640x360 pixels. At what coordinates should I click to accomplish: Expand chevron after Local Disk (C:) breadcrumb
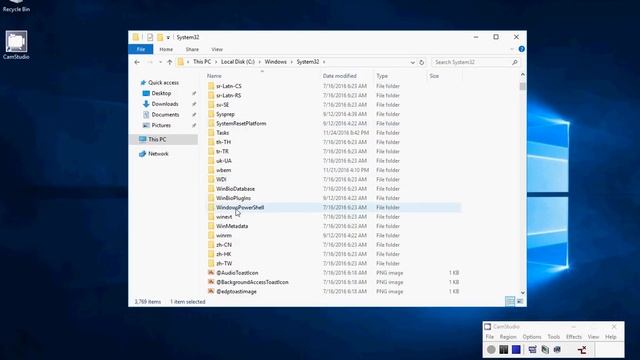coord(260,62)
